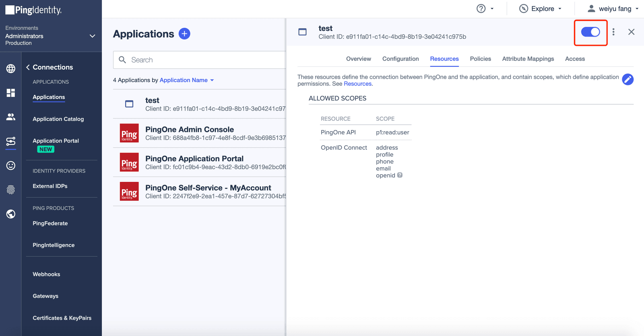Select the Resources tab
The height and width of the screenshot is (336, 644).
click(444, 59)
